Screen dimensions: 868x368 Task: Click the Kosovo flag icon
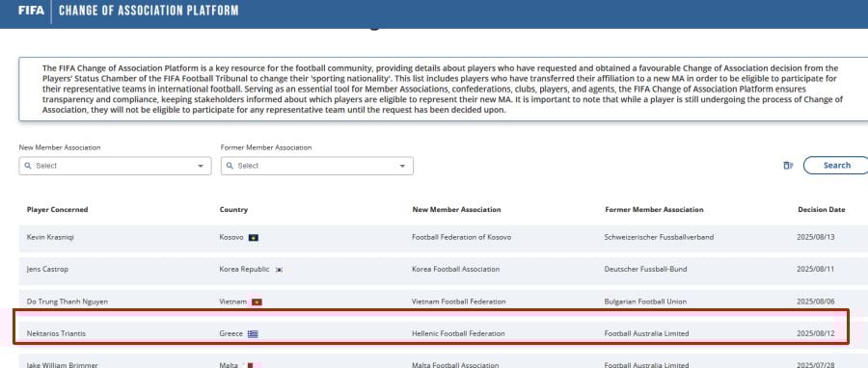(x=254, y=238)
